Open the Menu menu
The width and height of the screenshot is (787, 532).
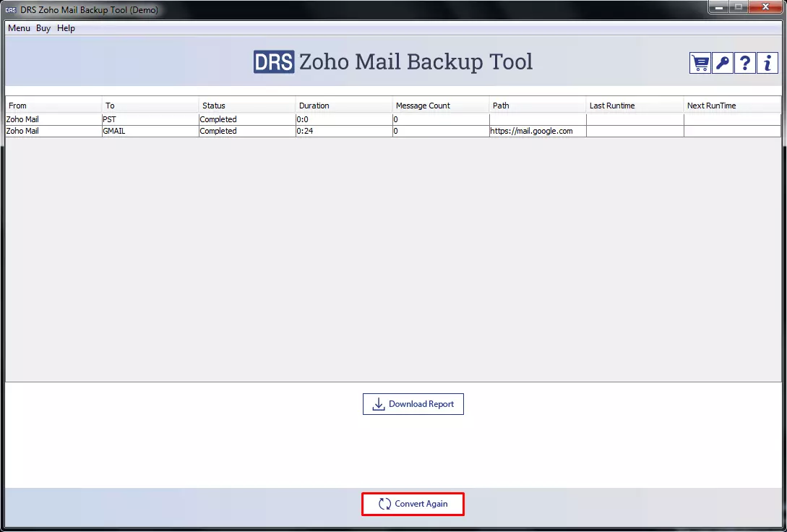tap(19, 28)
